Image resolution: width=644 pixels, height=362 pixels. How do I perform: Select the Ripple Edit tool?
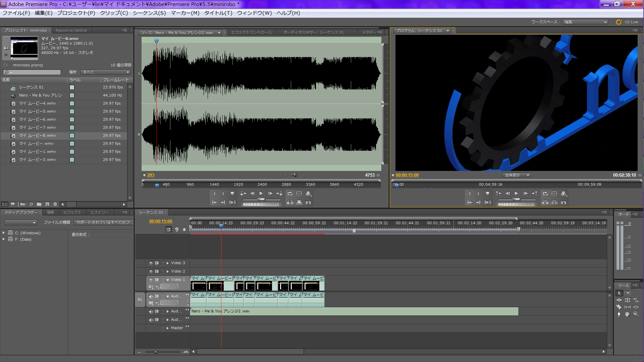coord(619,300)
